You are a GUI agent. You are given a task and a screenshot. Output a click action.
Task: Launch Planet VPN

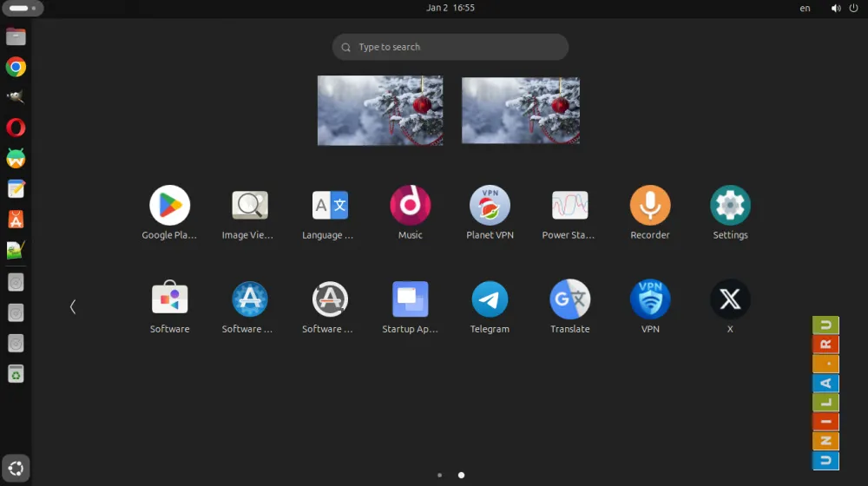tap(490, 207)
